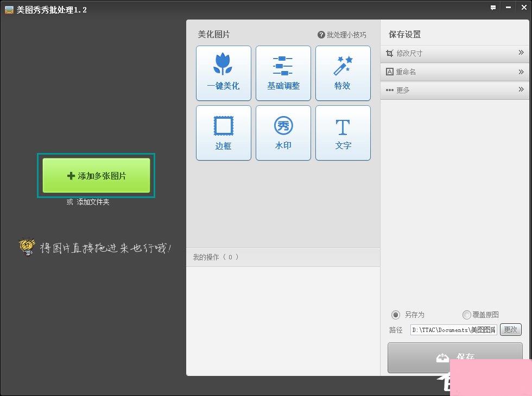Expand the 重命名 section
532x396 pixels.
point(455,72)
